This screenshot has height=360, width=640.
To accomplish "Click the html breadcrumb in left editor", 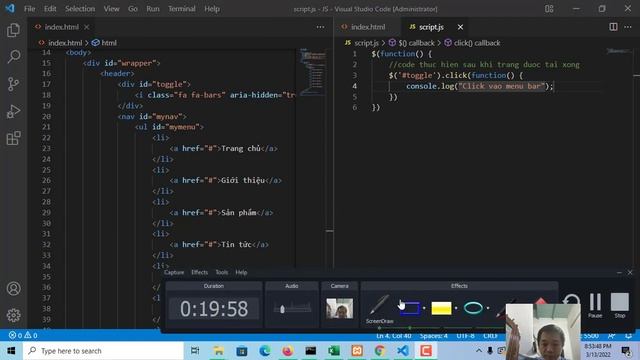I will click(x=104, y=43).
